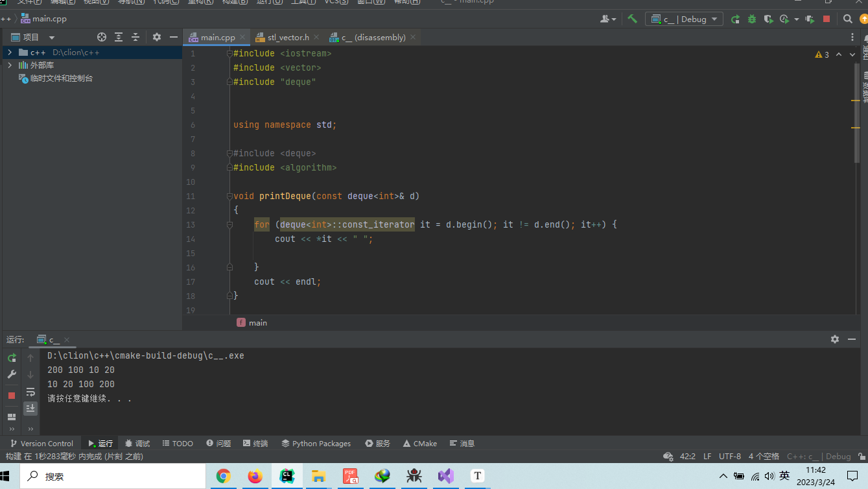This screenshot has height=489, width=868.
Task: Run with Coverage shield icon
Action: click(768, 19)
